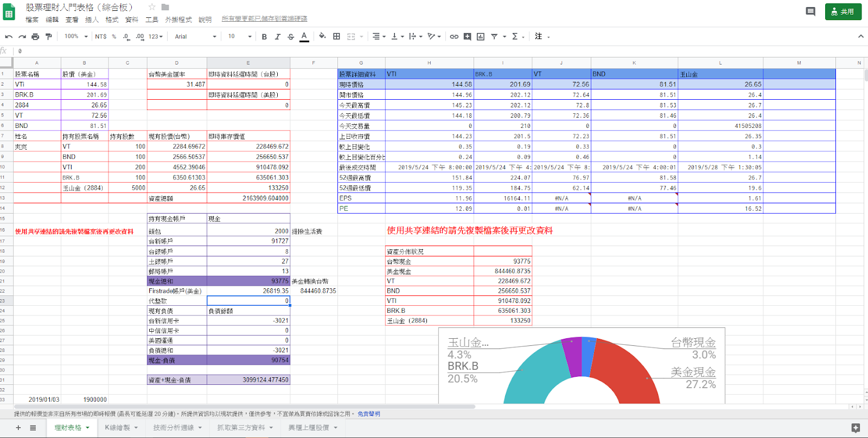The height and width of the screenshot is (438, 868).
Task: Toggle italic formatting
Action: 277,36
